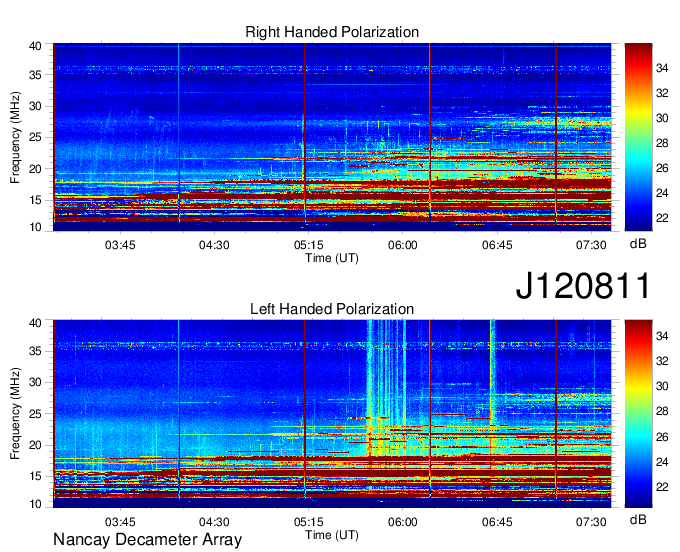
Task: Click the 22 dB value on the top colorbar
Action: pos(662,218)
